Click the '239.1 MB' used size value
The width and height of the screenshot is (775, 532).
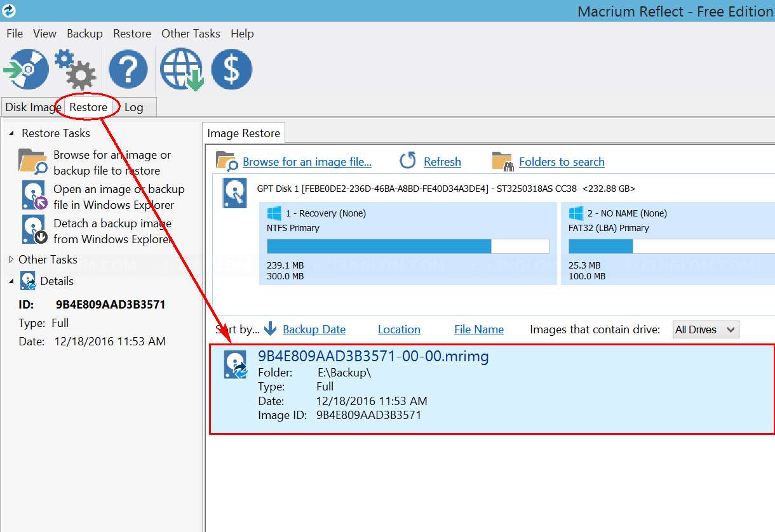point(285,265)
